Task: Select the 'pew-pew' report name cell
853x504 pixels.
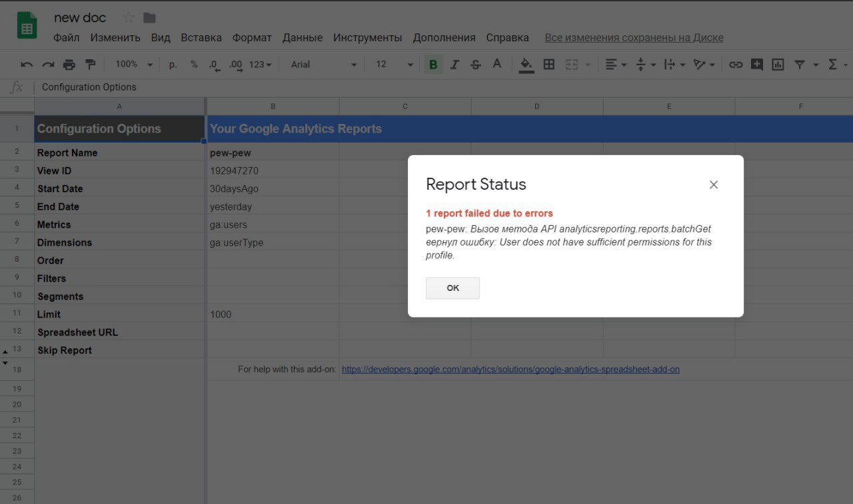Action: click(x=273, y=152)
